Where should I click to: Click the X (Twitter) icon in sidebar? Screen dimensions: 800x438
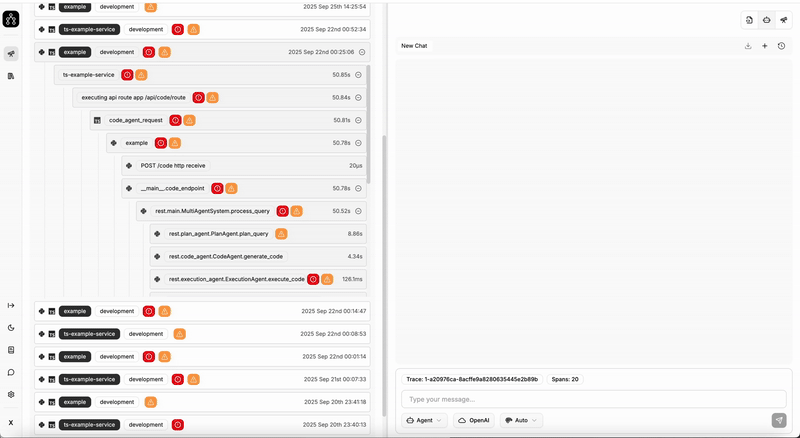tap(11, 422)
